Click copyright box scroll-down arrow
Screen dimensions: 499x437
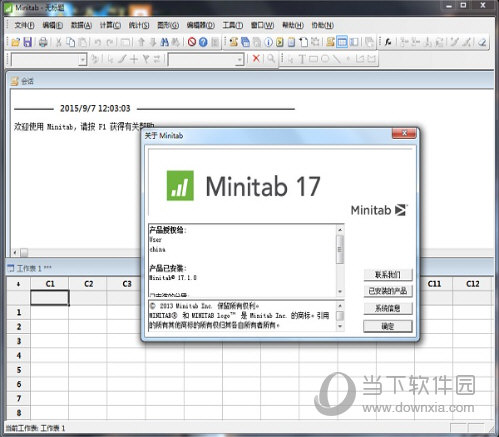(x=340, y=326)
